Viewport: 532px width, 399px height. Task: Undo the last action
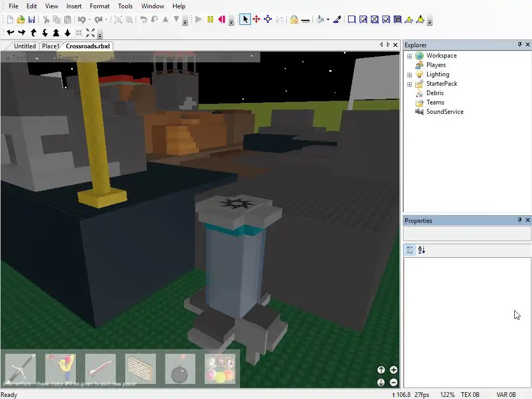click(x=82, y=20)
